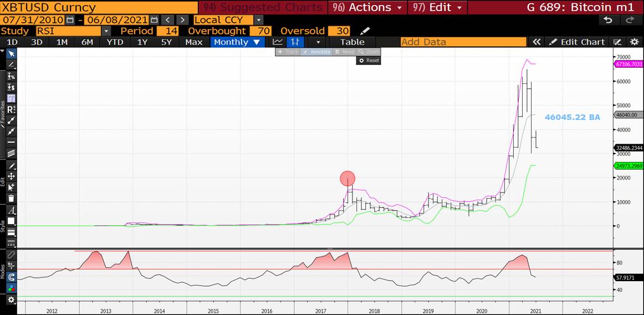The height and width of the screenshot is (315, 644).
Task: Select the YTD range tab
Action: point(115,42)
